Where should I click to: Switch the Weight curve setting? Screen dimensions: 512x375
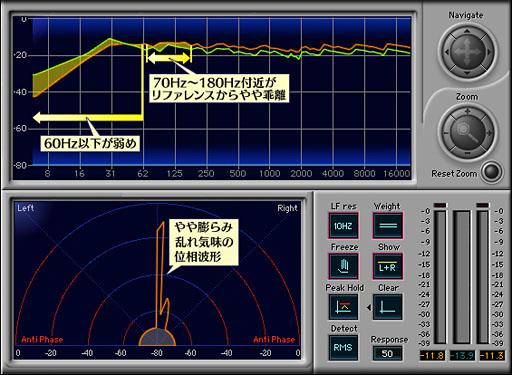388,226
